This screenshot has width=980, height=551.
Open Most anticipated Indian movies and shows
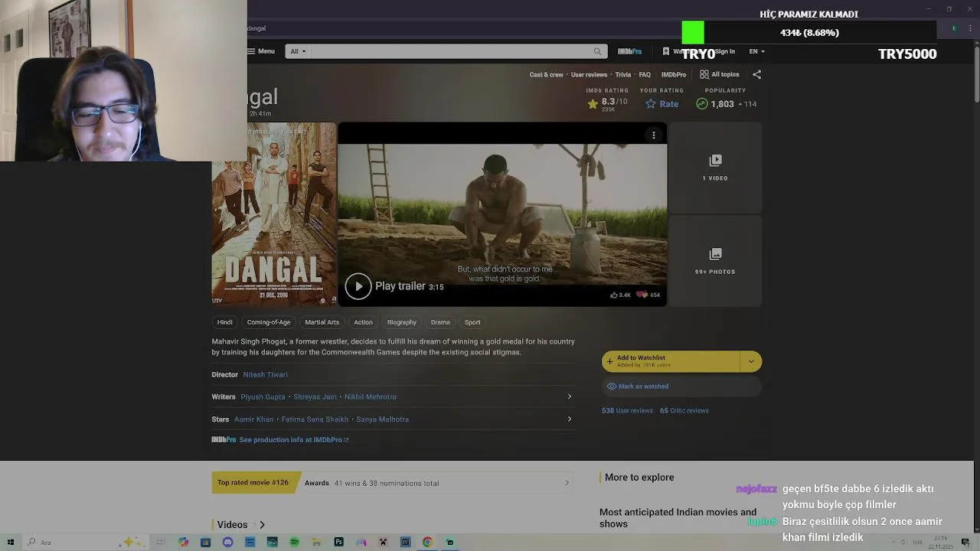click(x=678, y=518)
